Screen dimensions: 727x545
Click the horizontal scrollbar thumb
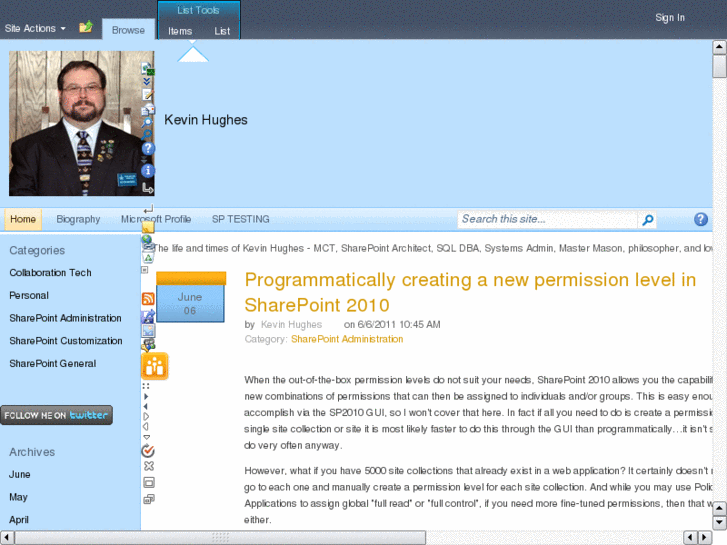[x=220, y=538]
